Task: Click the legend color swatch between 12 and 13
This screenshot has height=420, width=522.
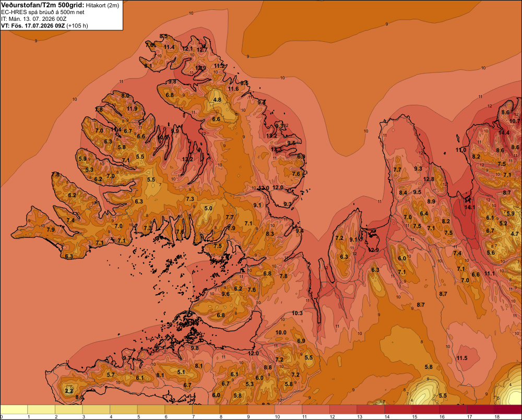Action: (x=343, y=409)
